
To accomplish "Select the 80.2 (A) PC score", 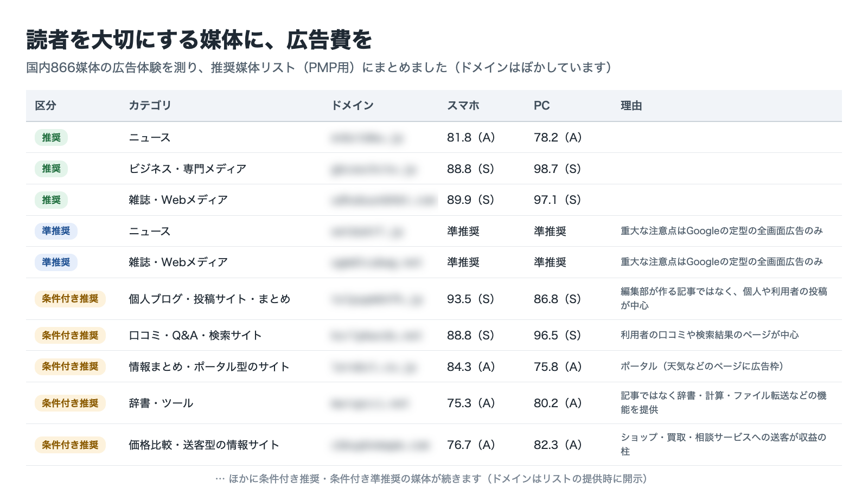I will coord(558,403).
